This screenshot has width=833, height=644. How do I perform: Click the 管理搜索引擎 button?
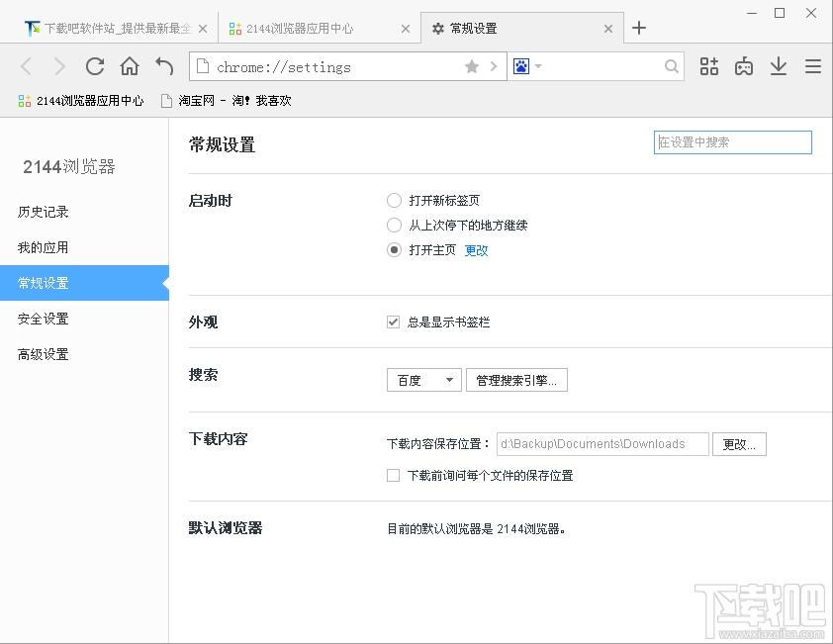coord(516,380)
